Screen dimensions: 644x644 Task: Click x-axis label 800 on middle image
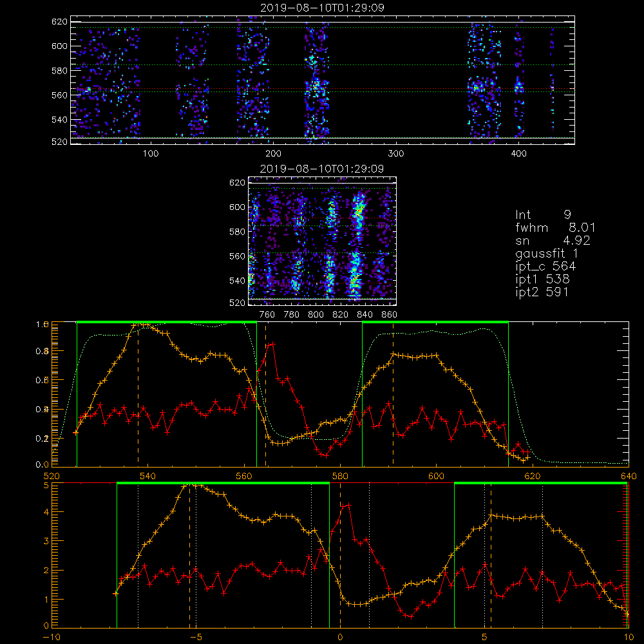click(x=316, y=315)
